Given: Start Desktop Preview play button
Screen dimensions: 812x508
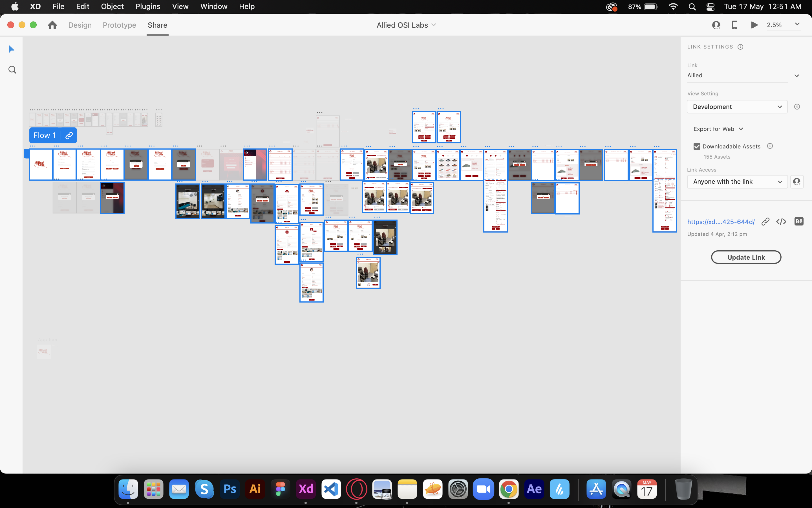Looking at the screenshot, I should (x=754, y=25).
